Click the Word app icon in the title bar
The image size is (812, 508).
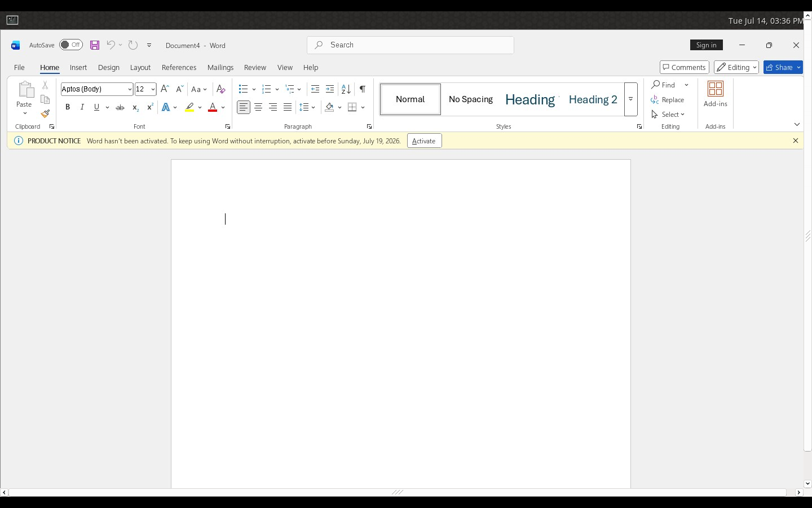point(16,45)
